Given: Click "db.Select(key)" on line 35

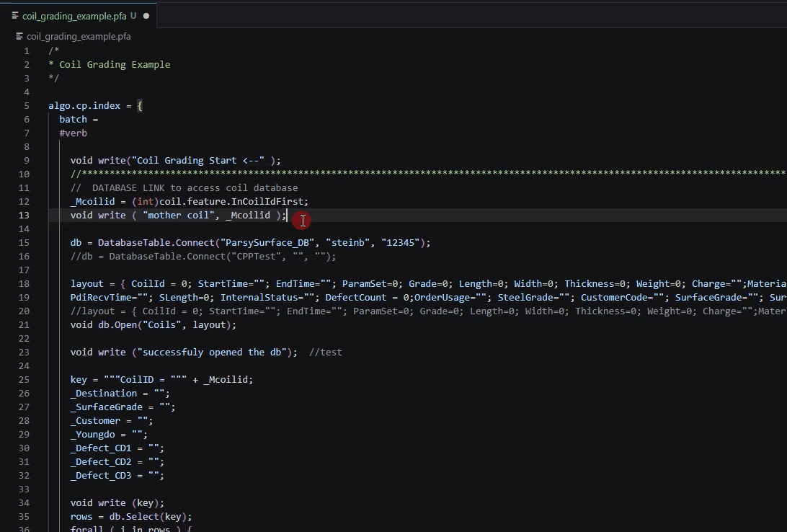Looking at the screenshot, I should click(148, 517).
